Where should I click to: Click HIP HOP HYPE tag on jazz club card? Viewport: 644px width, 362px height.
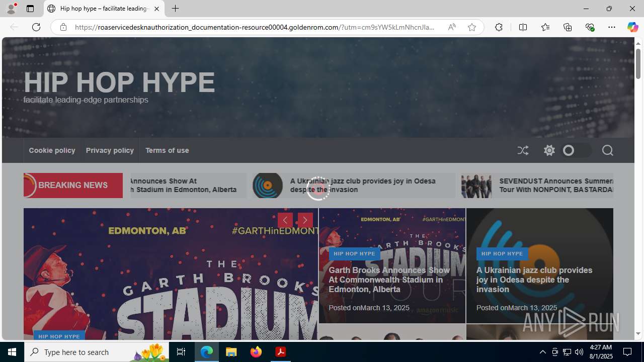click(x=502, y=254)
